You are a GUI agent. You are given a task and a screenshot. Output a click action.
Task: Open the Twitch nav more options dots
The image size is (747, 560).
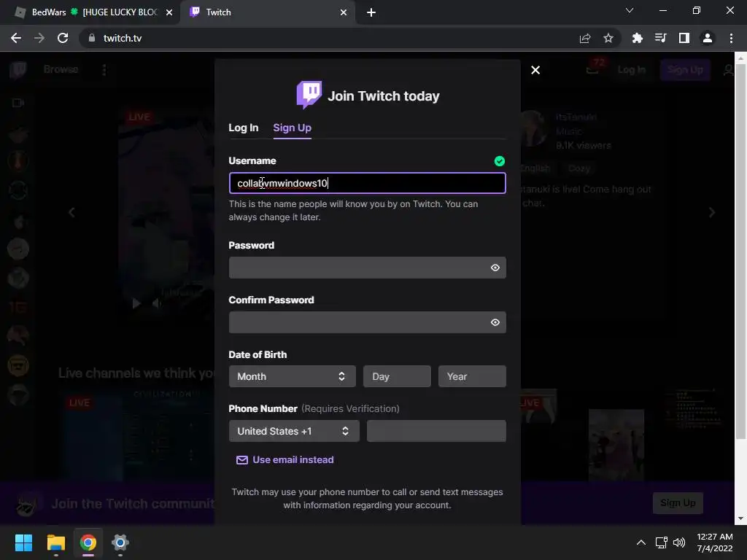pyautogui.click(x=104, y=70)
